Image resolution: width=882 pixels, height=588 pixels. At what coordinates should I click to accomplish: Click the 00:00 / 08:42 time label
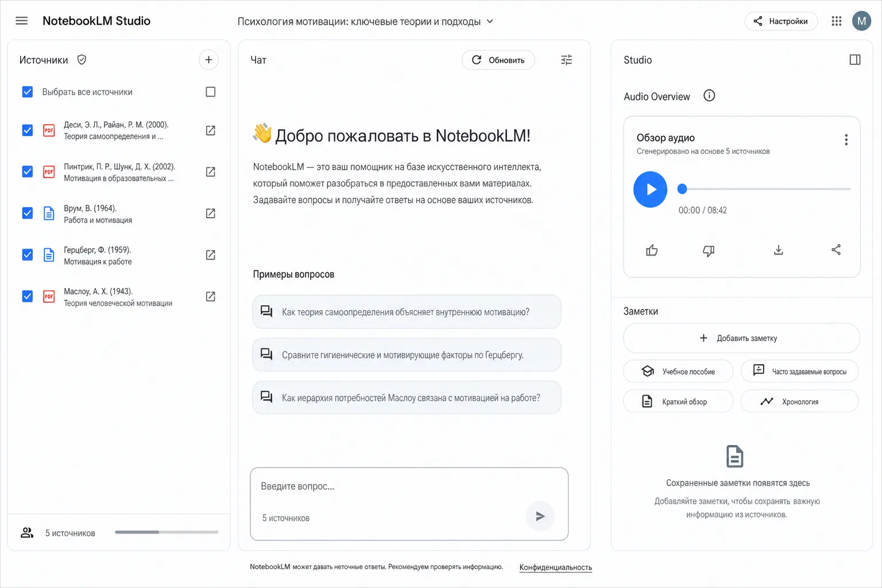coord(702,210)
